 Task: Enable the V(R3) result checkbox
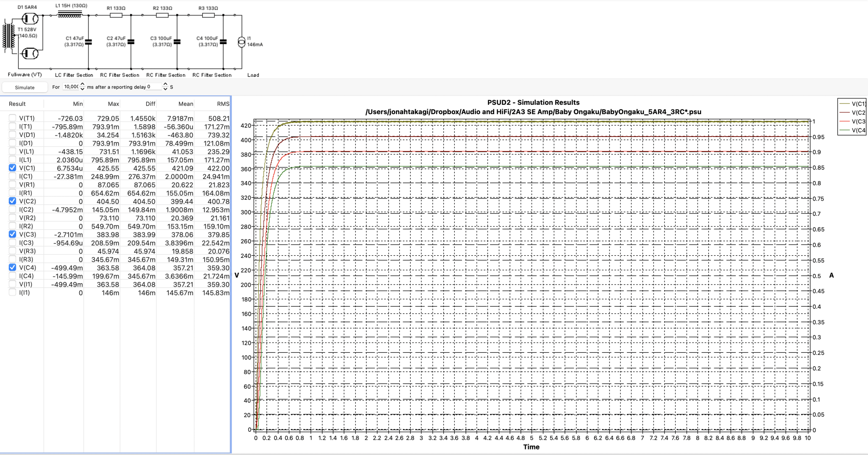coord(12,251)
